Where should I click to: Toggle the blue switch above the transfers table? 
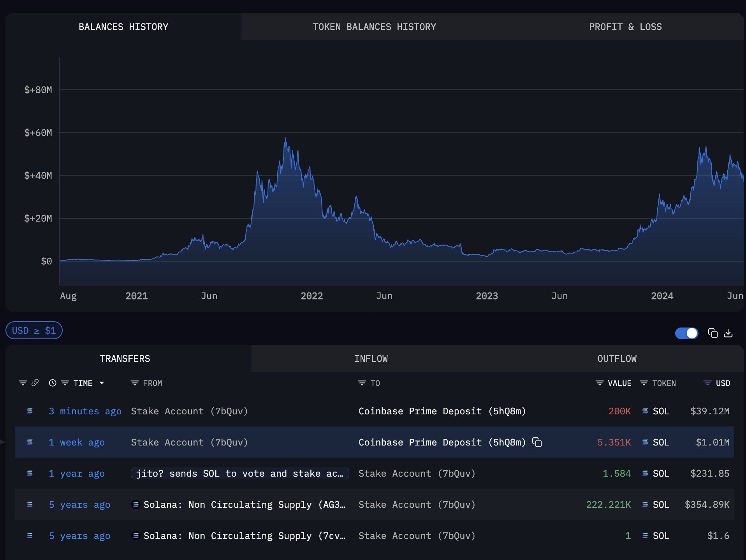tap(686, 333)
